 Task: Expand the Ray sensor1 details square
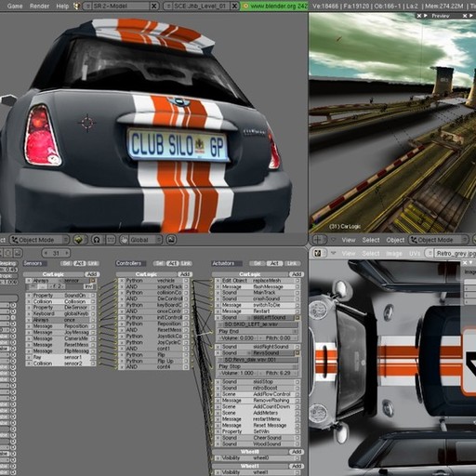(x=93, y=357)
